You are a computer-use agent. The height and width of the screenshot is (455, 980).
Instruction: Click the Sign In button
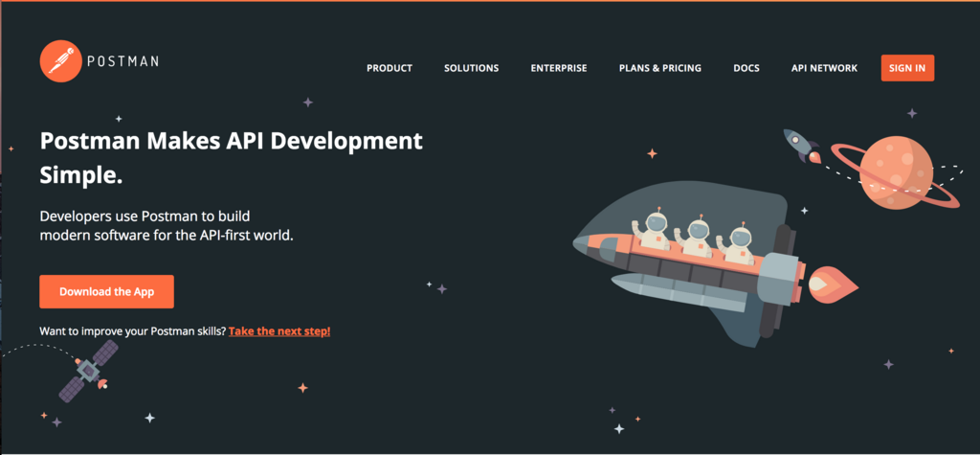pyautogui.click(x=907, y=68)
